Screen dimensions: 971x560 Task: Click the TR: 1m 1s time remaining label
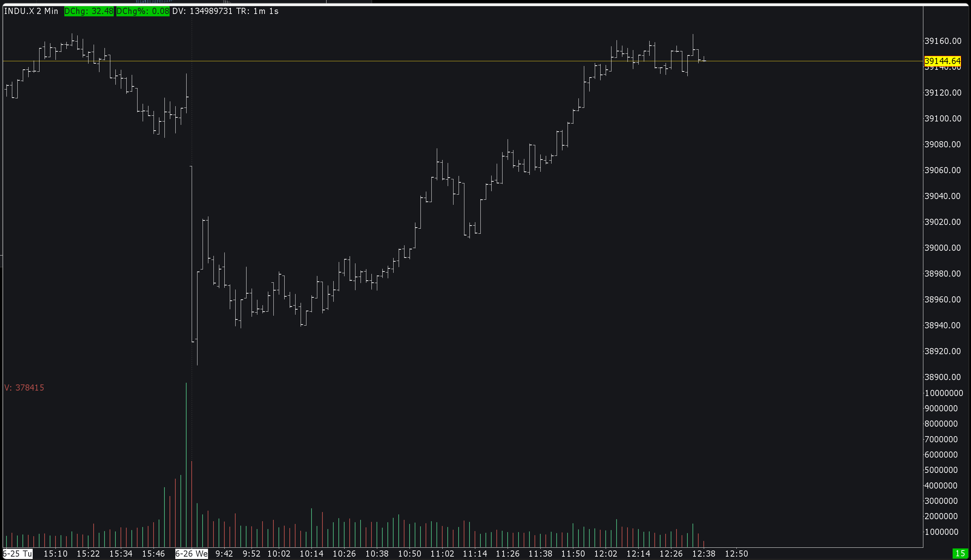(x=257, y=11)
